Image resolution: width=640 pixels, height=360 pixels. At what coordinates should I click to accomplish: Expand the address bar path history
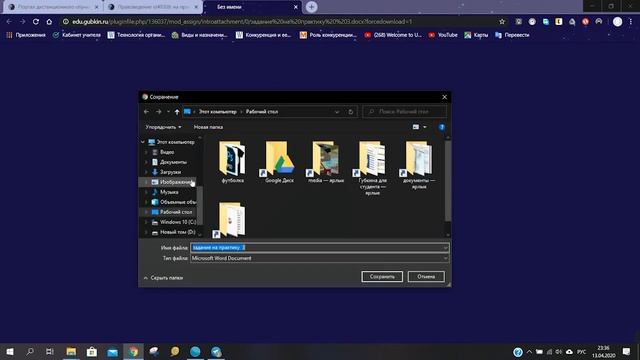click(x=337, y=111)
